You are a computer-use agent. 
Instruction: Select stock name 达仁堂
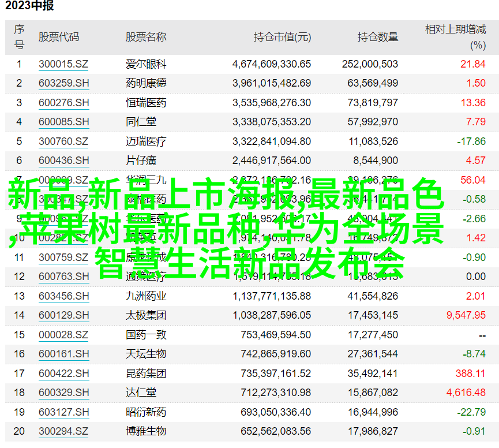point(141,393)
